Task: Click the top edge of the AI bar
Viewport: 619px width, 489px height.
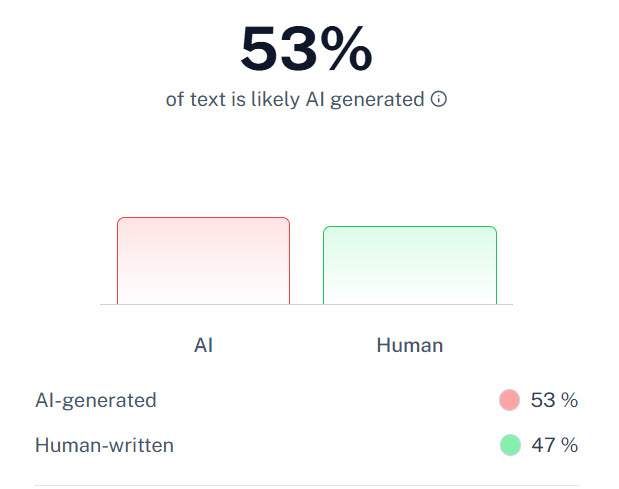Action: tap(203, 218)
